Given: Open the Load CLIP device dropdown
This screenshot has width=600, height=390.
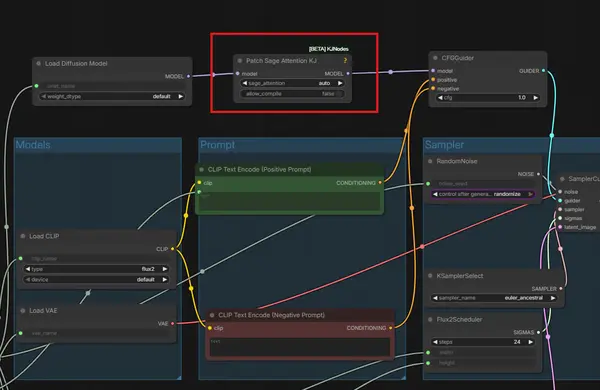Looking at the screenshot, I should pos(96,279).
